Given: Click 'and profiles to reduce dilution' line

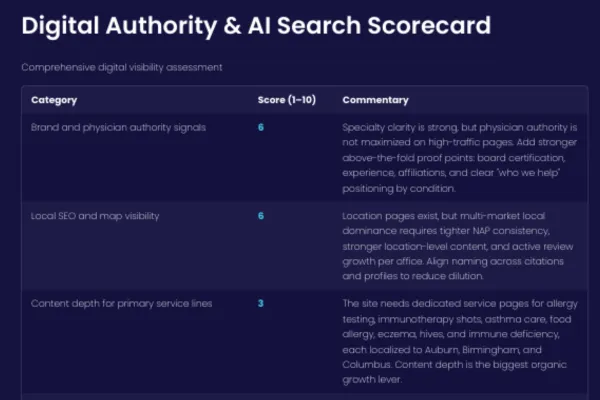Looking at the screenshot, I should 412,276.
